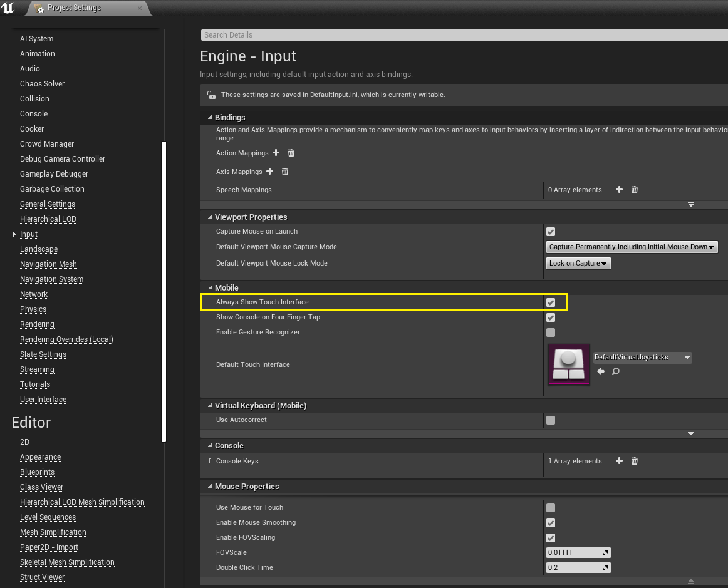Open Rendering settings
The width and height of the screenshot is (728, 588).
point(37,324)
